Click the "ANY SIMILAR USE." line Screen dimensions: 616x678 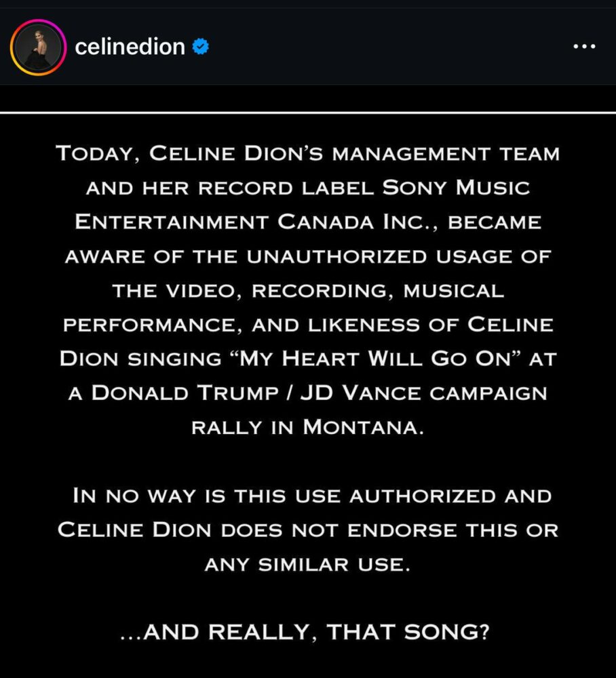coord(308,564)
